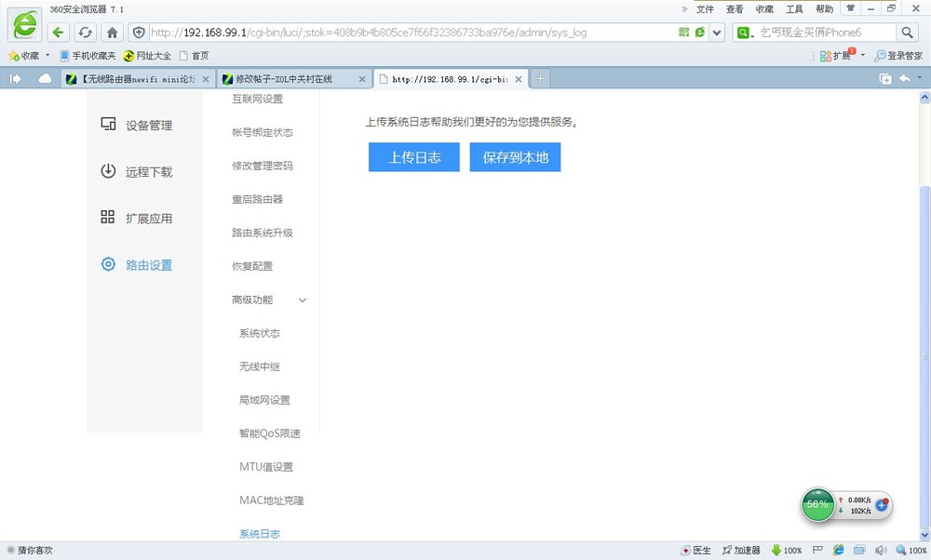Open the cloud sync icon in tab bar
931x560 pixels.
45,79
